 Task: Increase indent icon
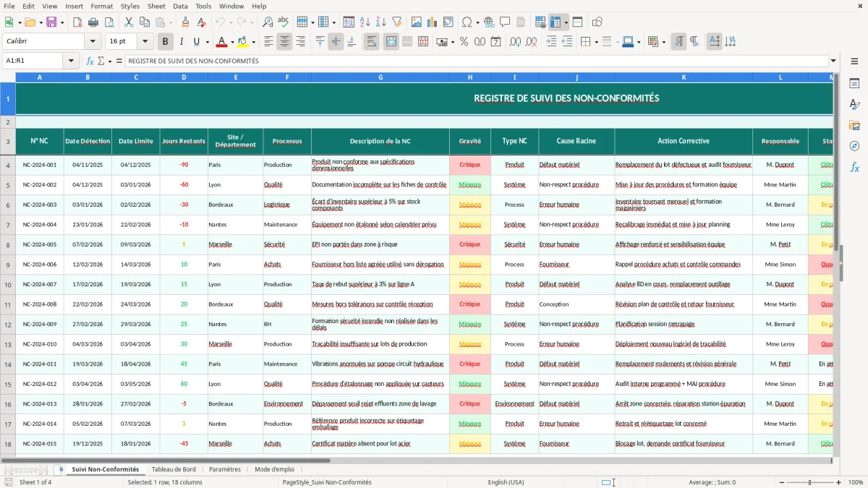tap(551, 42)
